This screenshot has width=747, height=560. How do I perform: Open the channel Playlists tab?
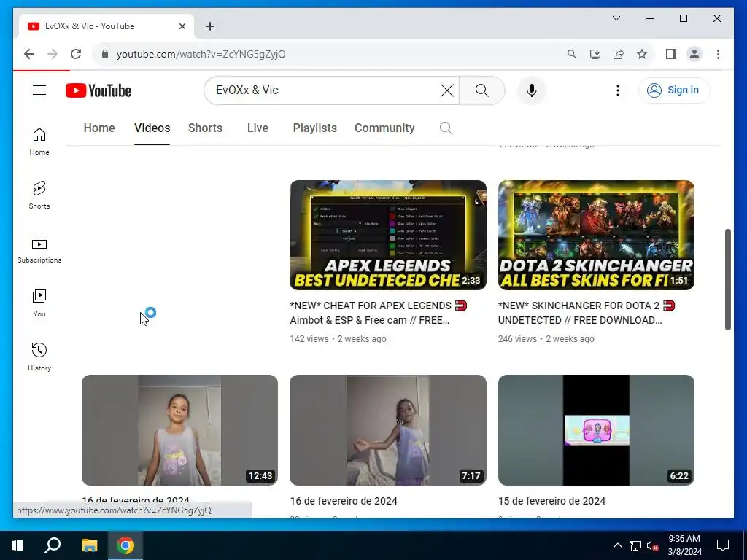[x=315, y=128]
